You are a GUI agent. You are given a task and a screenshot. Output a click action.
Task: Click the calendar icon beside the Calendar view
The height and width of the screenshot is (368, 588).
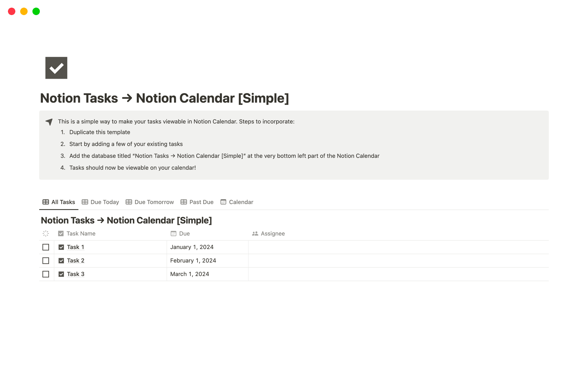[x=224, y=202]
